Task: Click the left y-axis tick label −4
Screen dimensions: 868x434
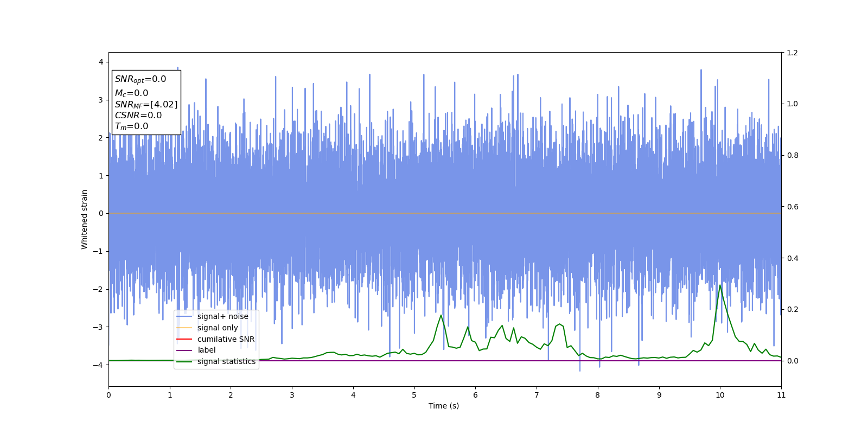Action: coord(99,365)
